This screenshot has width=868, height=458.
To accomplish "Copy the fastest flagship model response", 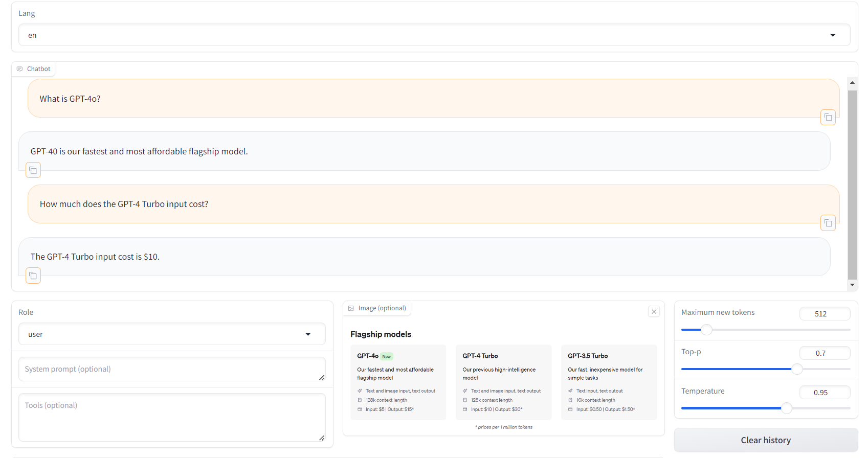I will [x=33, y=170].
